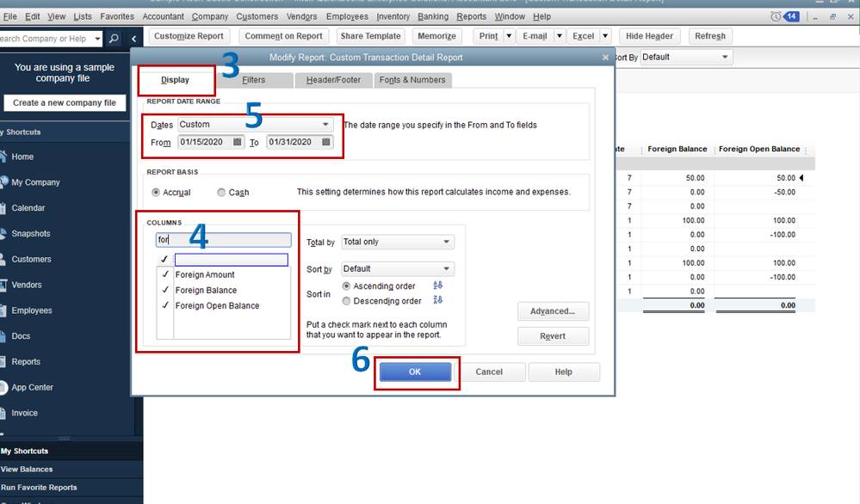Screen dimensions: 860x504
Task: Select the Cash report basis
Action: pyautogui.click(x=221, y=193)
